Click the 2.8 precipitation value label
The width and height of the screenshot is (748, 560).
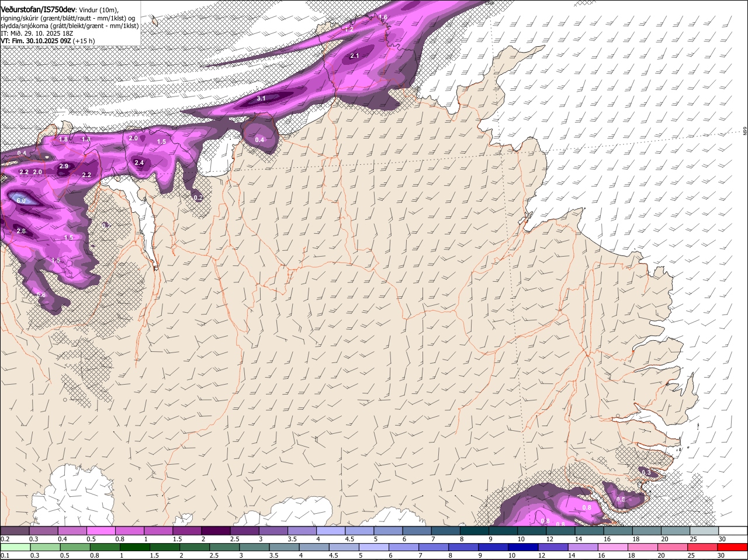point(21,231)
